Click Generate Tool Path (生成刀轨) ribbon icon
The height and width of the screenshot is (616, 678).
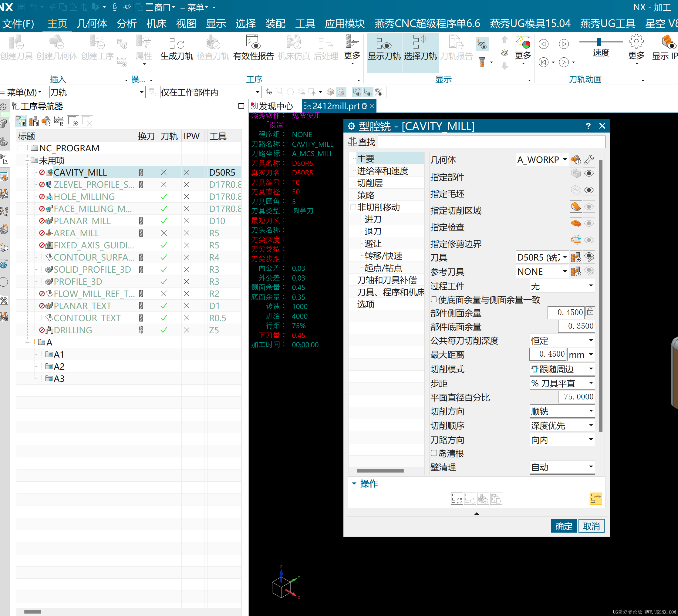coord(177,47)
